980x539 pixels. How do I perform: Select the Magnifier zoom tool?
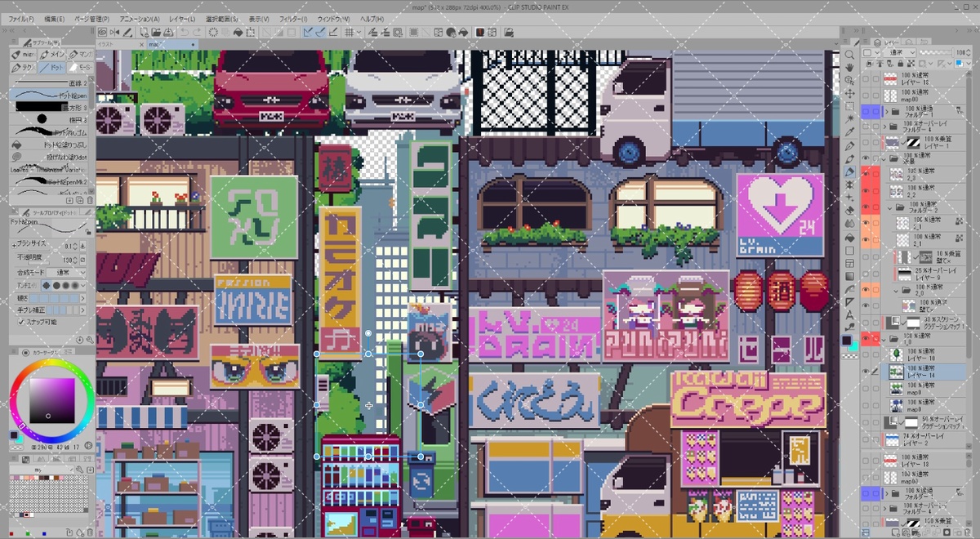coord(850,53)
